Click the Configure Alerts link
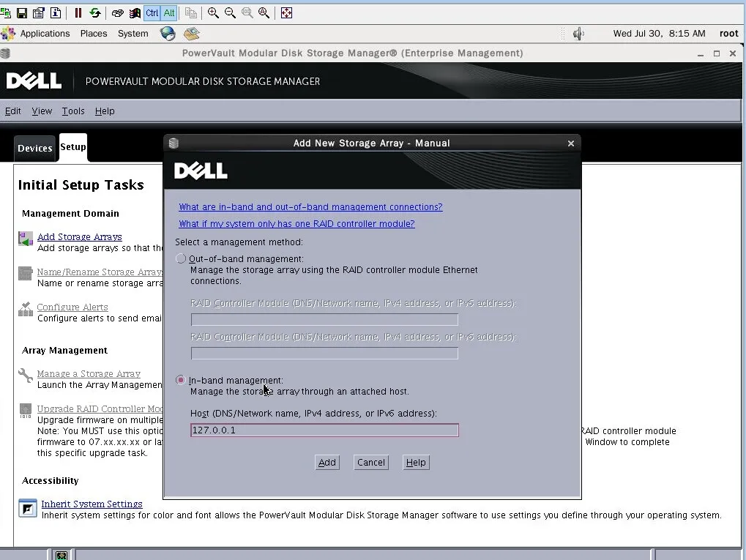The width and height of the screenshot is (746, 560). (72, 307)
